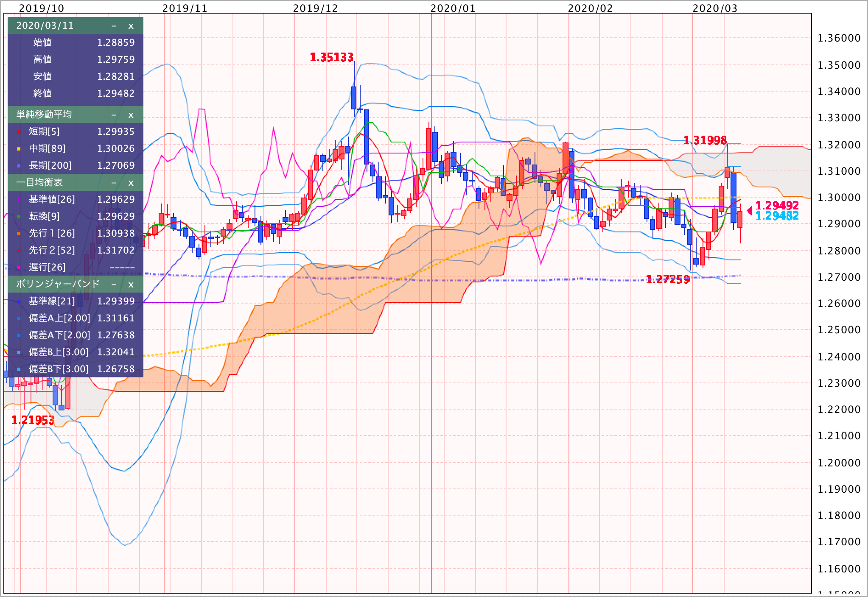
Task: Click the 2019/10 date axis label
Action: click(x=42, y=8)
